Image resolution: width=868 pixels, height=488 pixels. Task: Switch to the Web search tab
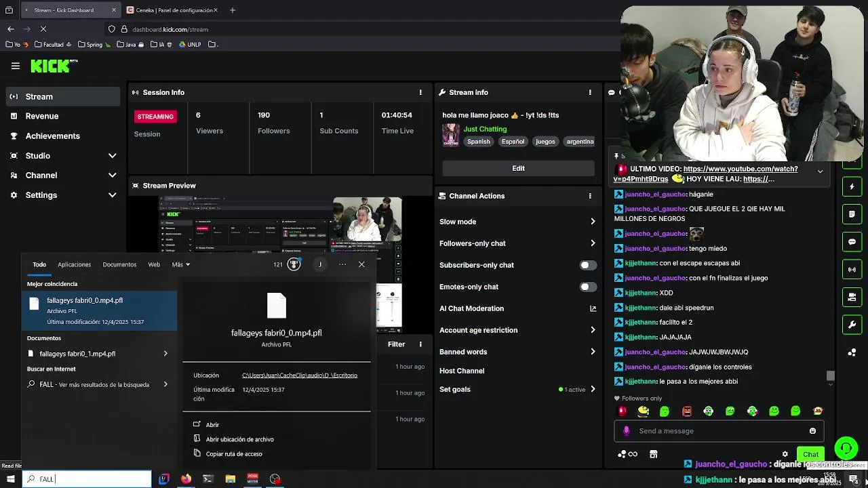point(154,264)
